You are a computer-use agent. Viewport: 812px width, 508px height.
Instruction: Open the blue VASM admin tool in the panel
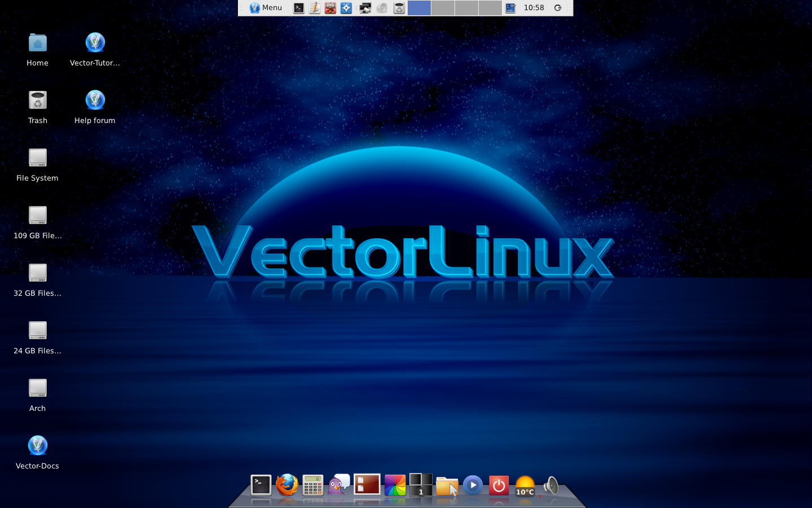(346, 8)
